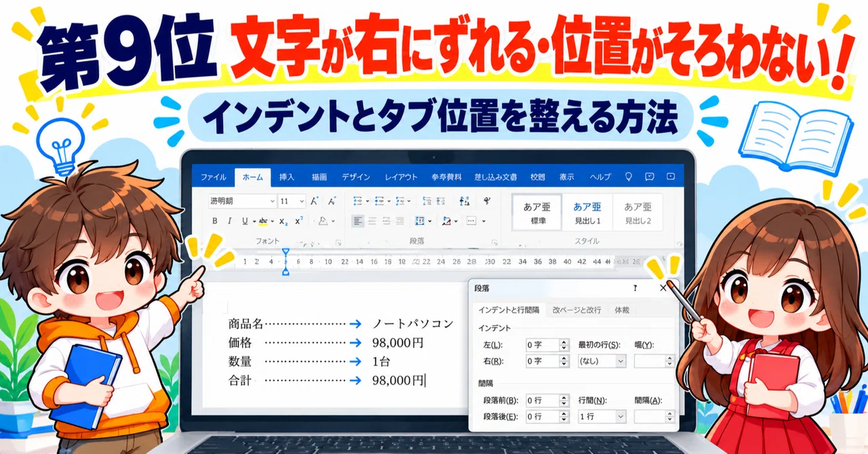Open the ファイル tab

pyautogui.click(x=214, y=177)
